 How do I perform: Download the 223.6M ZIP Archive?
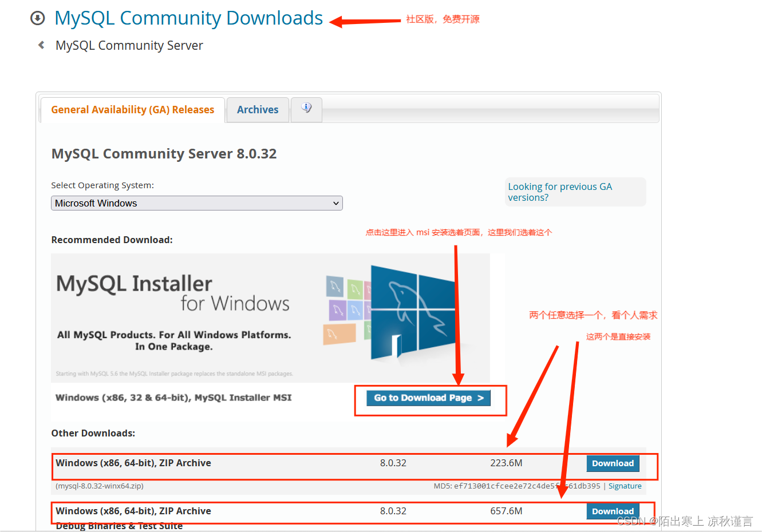pyautogui.click(x=613, y=463)
